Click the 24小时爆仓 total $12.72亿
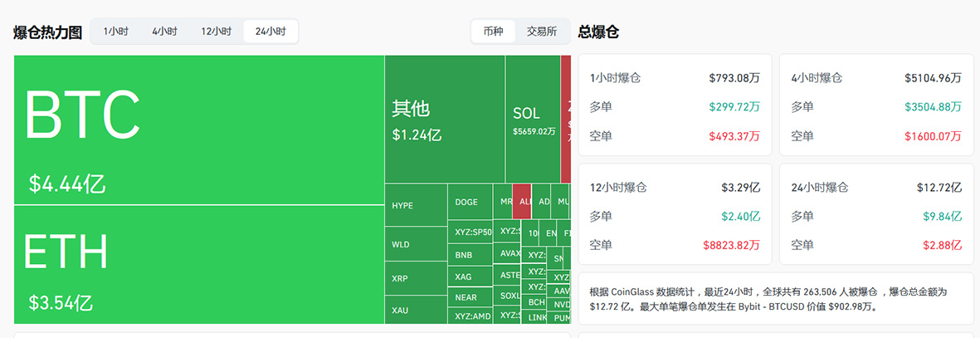 pos(939,187)
